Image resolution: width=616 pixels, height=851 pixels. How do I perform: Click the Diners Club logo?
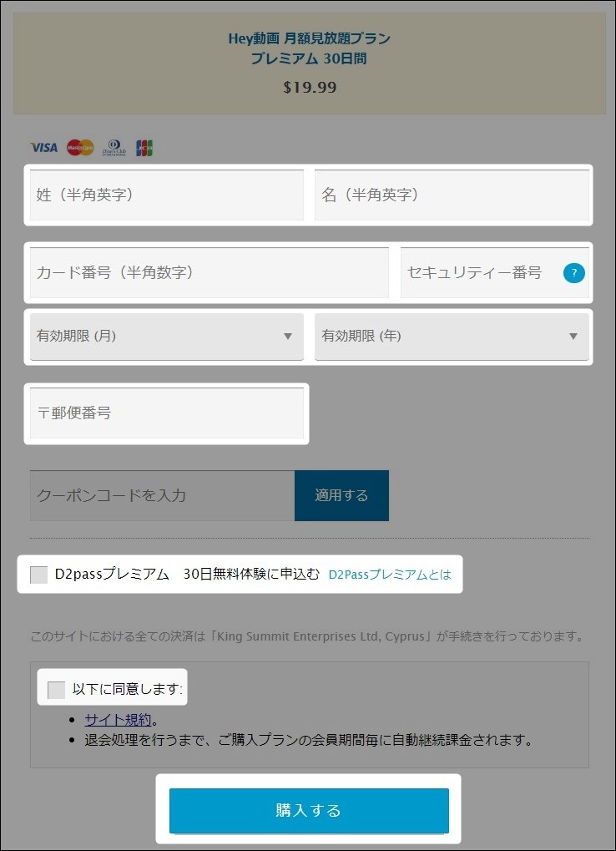pos(114,148)
